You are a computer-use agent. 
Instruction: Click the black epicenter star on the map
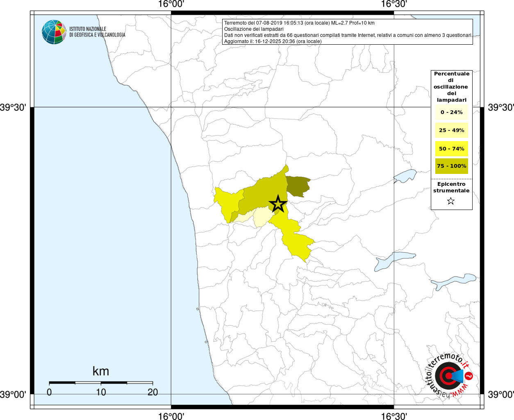(278, 204)
